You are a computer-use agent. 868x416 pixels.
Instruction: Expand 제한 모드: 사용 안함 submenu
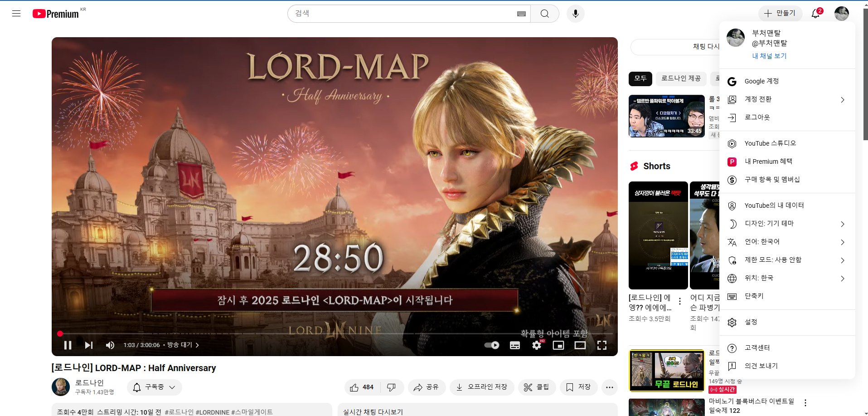[x=787, y=260]
